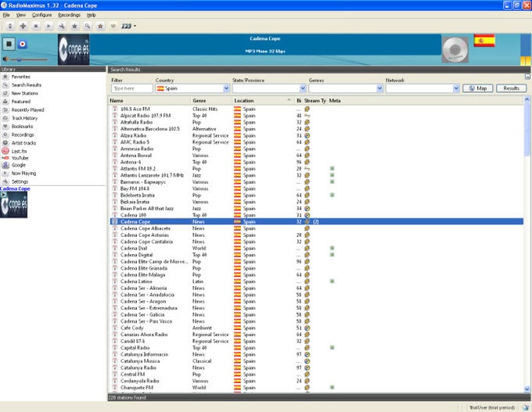Click the cope.es thumbnail under the library list
This screenshot has height=412, width=532.
(x=13, y=205)
